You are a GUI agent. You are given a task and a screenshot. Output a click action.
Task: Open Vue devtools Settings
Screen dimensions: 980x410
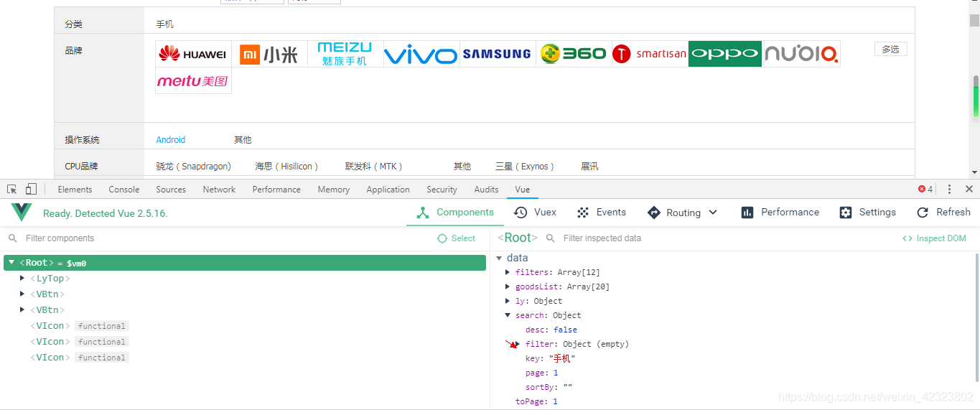tap(867, 213)
